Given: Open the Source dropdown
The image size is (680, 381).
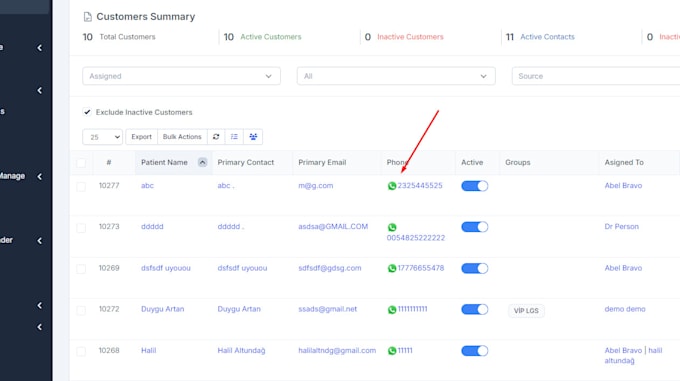Looking at the screenshot, I should pos(596,76).
